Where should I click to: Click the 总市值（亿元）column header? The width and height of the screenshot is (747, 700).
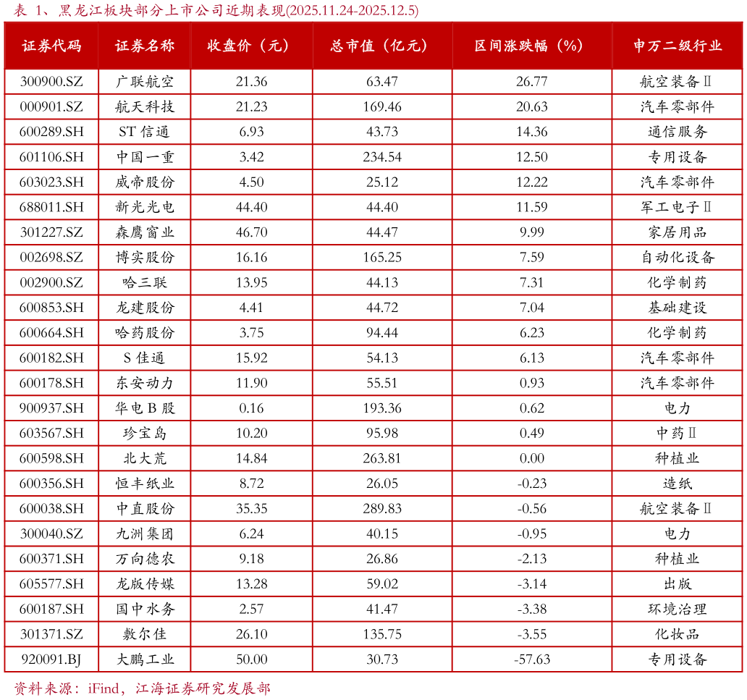point(380,46)
